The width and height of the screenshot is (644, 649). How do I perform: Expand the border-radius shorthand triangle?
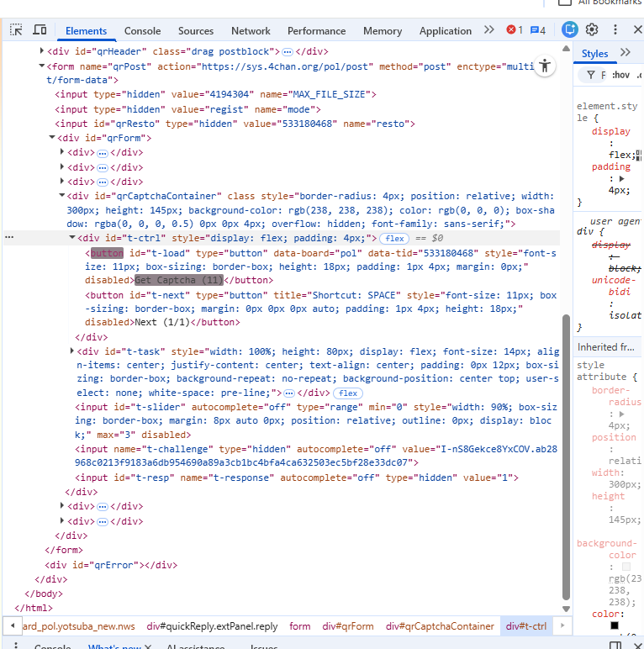click(x=621, y=414)
